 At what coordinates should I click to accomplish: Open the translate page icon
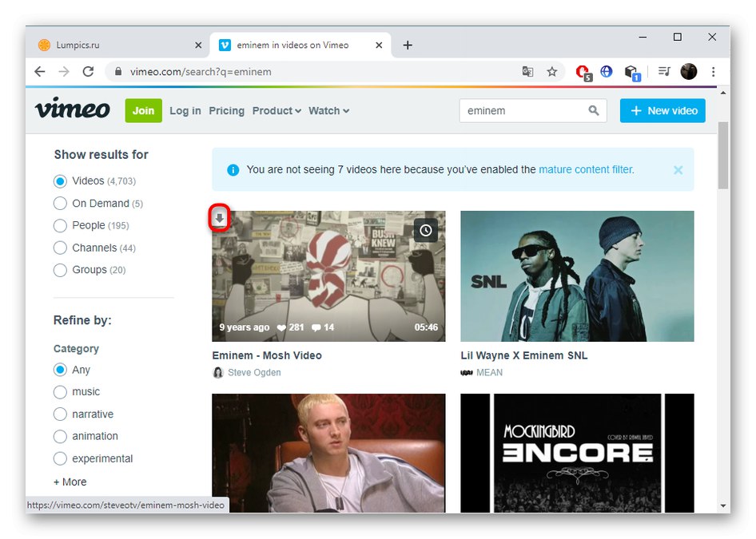click(527, 72)
